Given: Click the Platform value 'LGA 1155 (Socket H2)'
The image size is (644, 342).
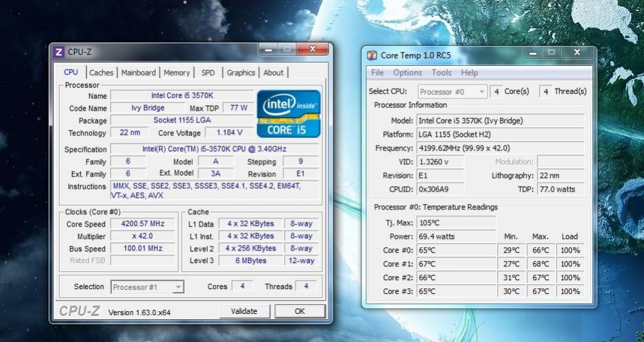Looking at the screenshot, I should coord(500,135).
